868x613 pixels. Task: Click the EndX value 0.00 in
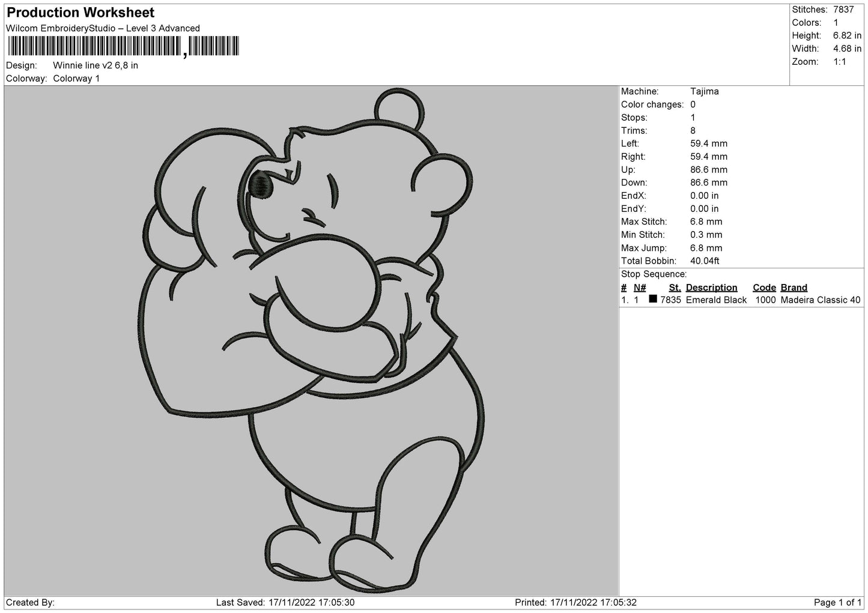pyautogui.click(x=705, y=196)
